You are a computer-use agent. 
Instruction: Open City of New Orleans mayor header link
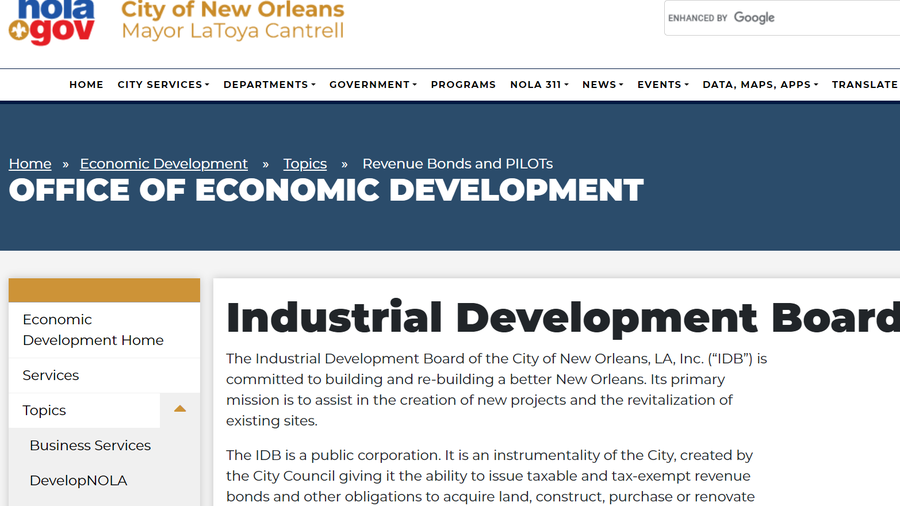click(232, 20)
